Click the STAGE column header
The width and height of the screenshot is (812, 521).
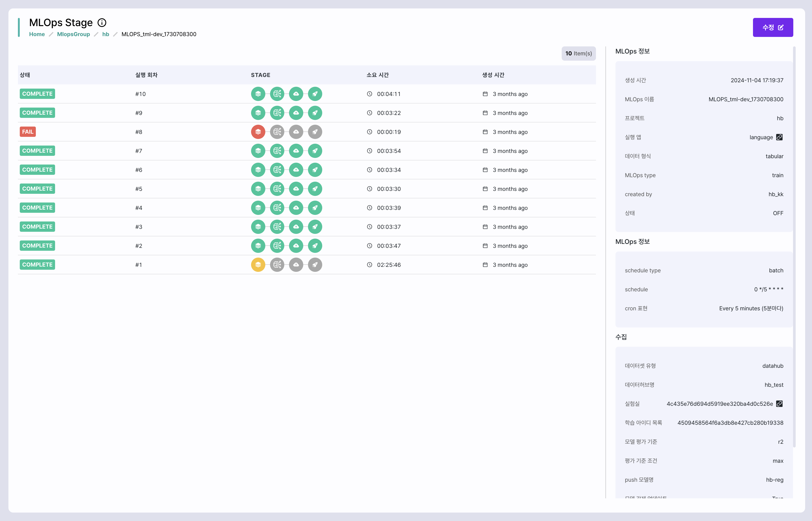(260, 75)
